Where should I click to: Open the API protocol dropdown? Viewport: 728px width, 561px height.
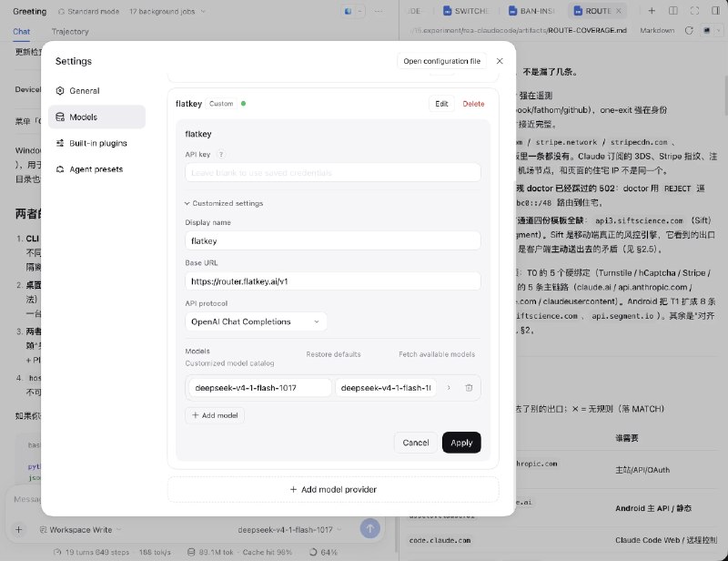pyautogui.click(x=256, y=321)
